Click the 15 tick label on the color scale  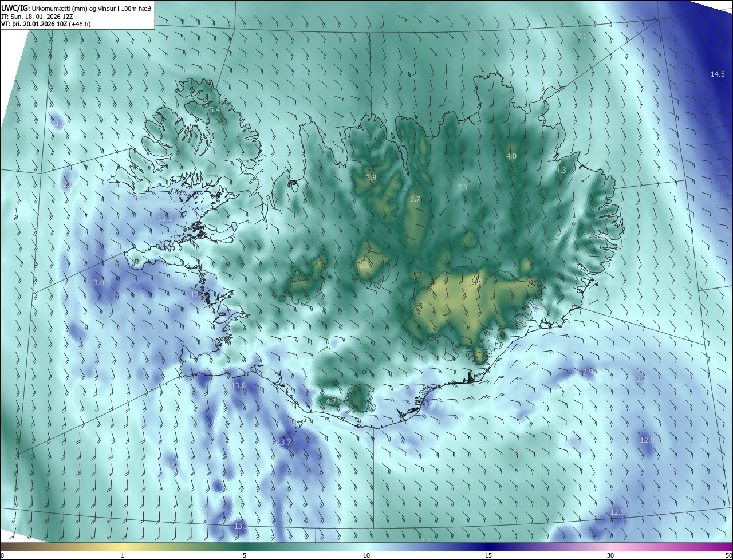click(488, 555)
